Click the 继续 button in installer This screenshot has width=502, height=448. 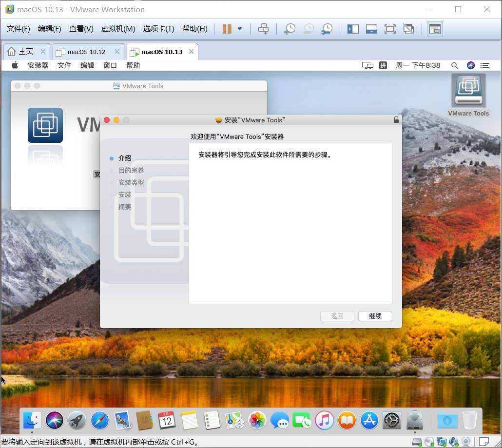(x=375, y=316)
